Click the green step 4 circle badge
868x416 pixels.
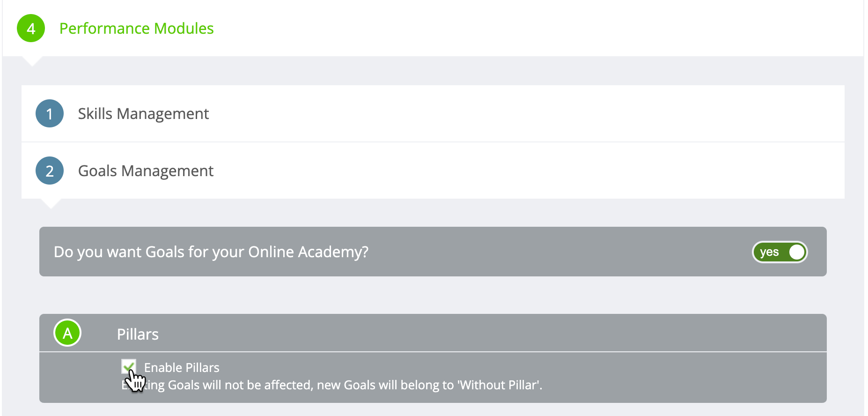point(31,29)
